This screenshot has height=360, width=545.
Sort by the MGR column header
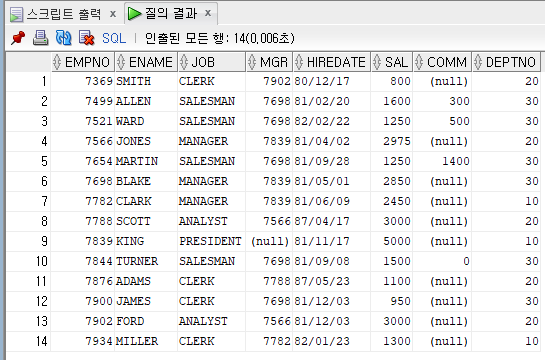coord(269,62)
